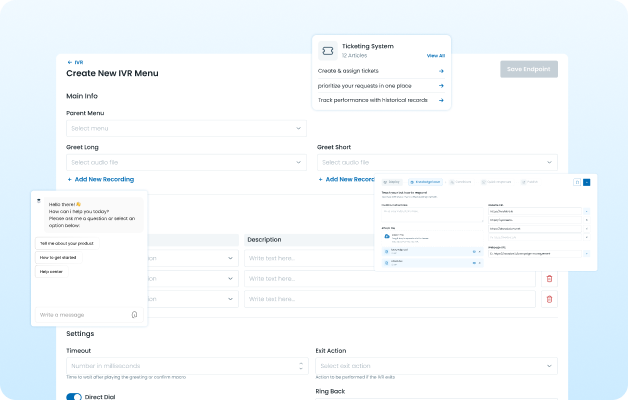Click arrow beside Track performance with historical records
This screenshot has height=400, width=628.
tap(441, 100)
